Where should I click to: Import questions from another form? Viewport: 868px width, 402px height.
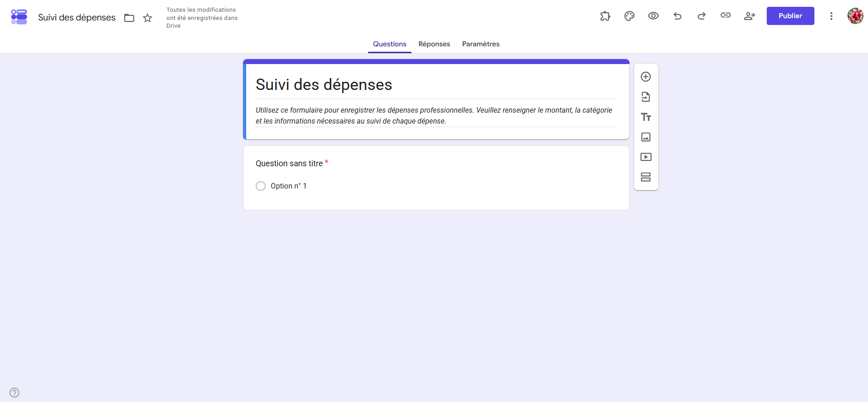[646, 97]
